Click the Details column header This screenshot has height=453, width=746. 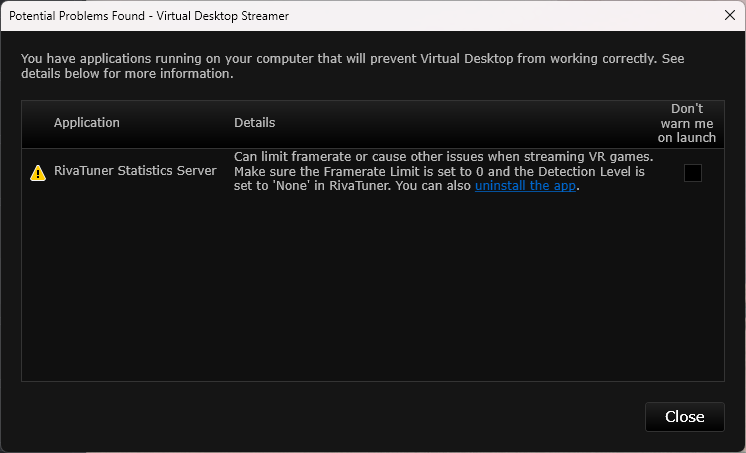(x=254, y=123)
